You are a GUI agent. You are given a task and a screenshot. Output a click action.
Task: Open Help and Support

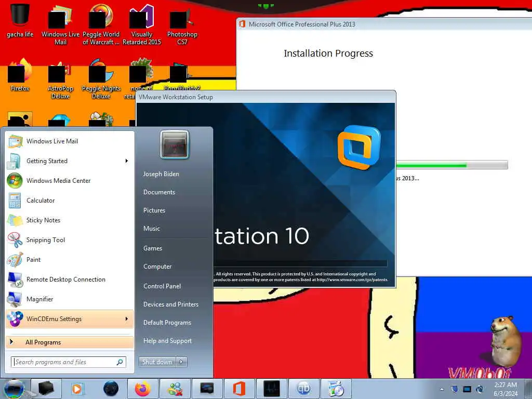pos(168,341)
